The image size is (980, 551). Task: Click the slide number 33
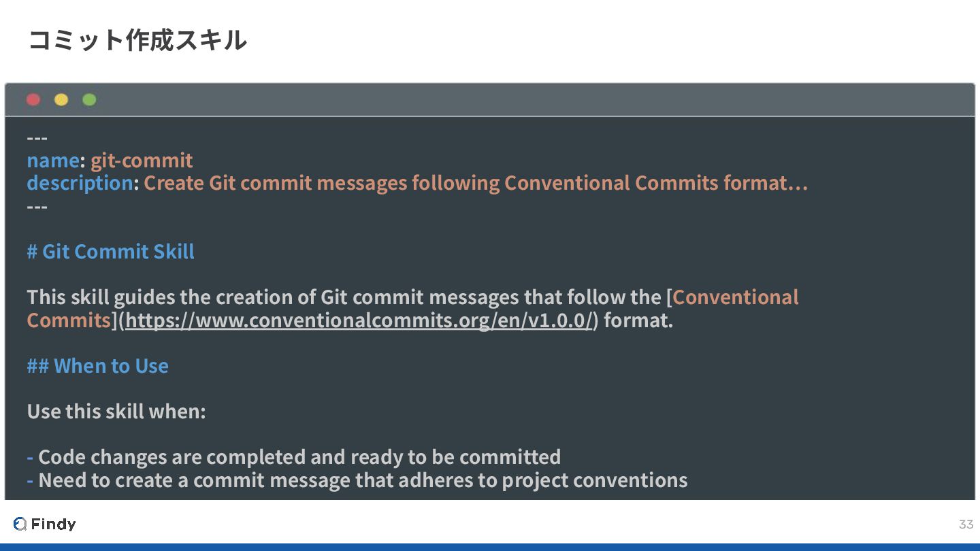(966, 524)
